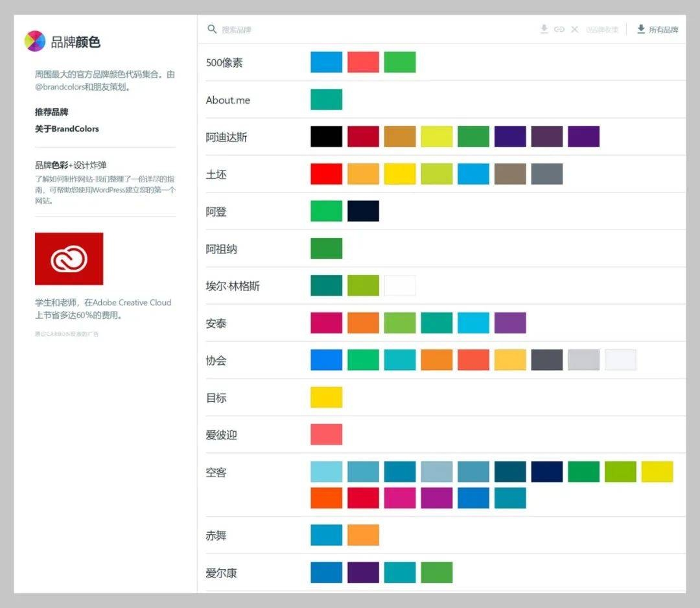
Task: Click the blue swatch of 500像素
Action: click(326, 62)
